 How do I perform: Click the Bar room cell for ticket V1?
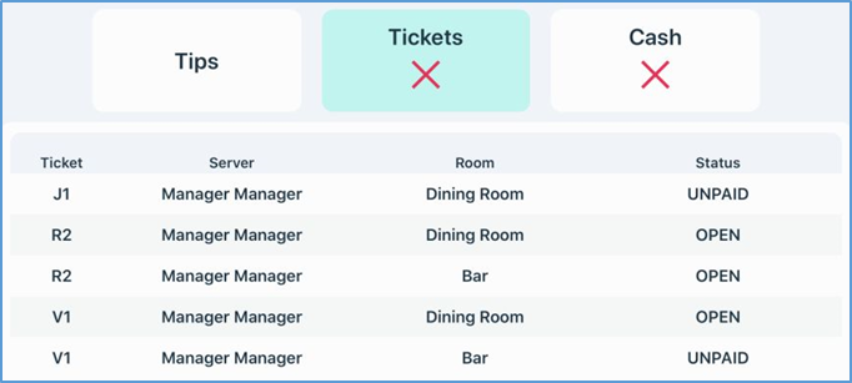475,359
